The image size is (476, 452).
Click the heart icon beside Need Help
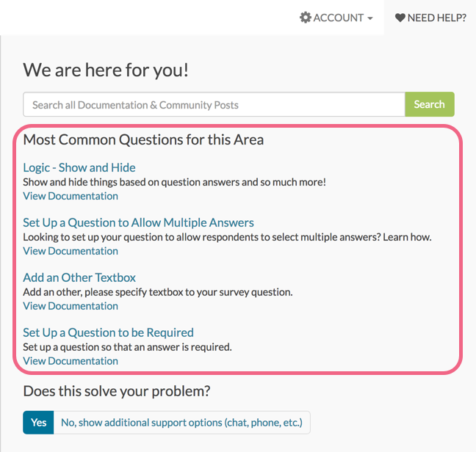pos(400,18)
